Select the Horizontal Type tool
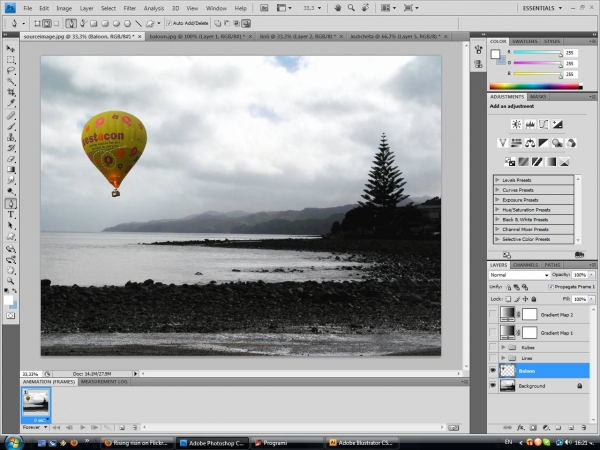The width and height of the screenshot is (600, 450). pyautogui.click(x=11, y=215)
